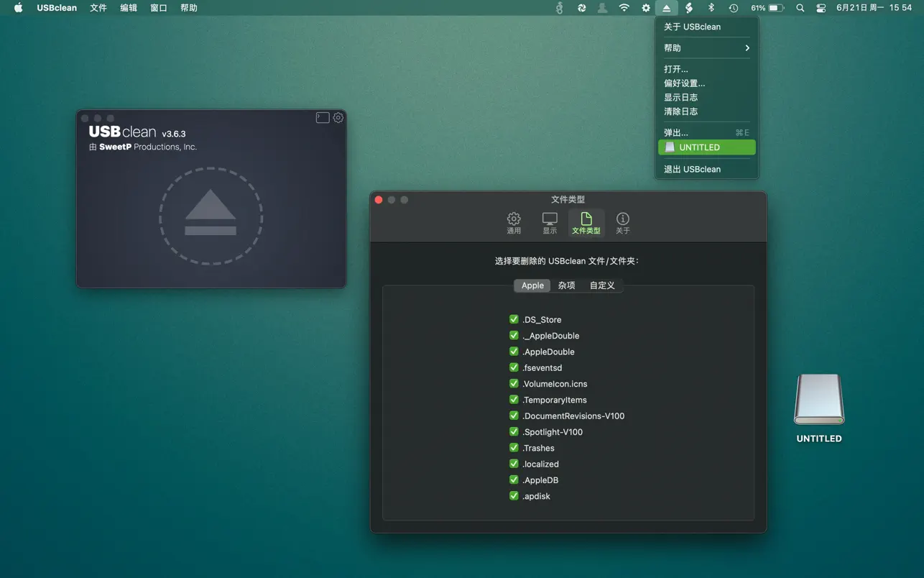Open the 文件 menu in menu bar
This screenshot has width=924, height=578.
coord(98,8)
